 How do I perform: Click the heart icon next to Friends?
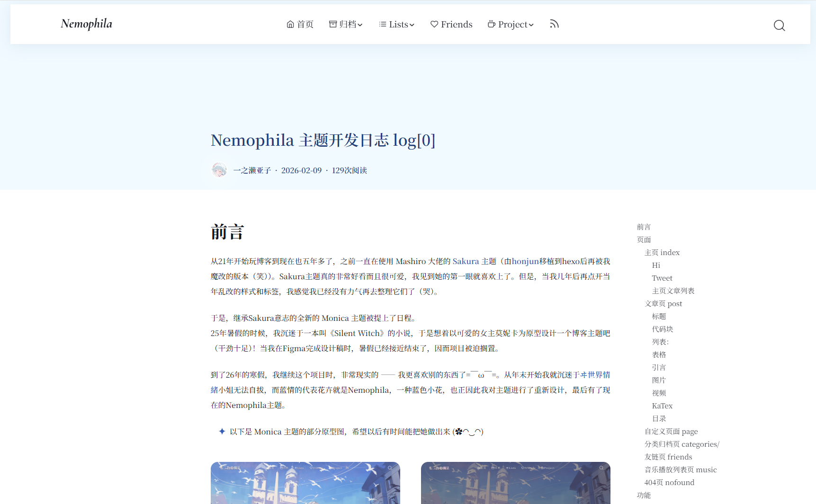(x=434, y=24)
